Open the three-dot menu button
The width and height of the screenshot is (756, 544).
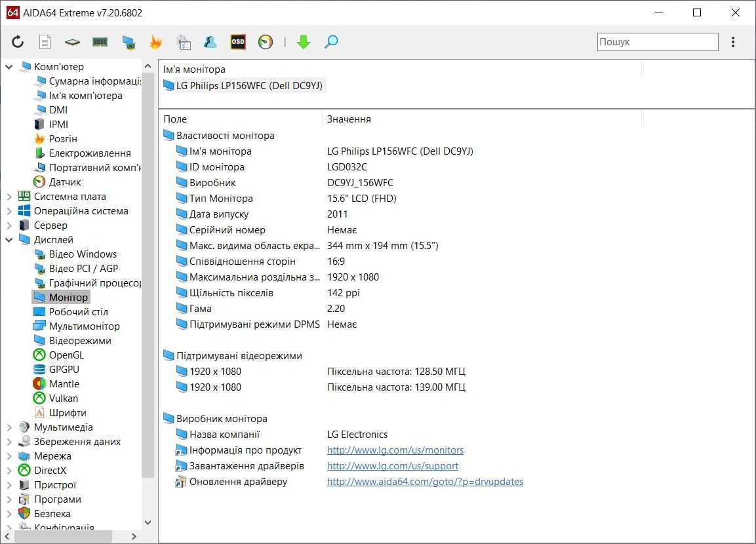[733, 42]
